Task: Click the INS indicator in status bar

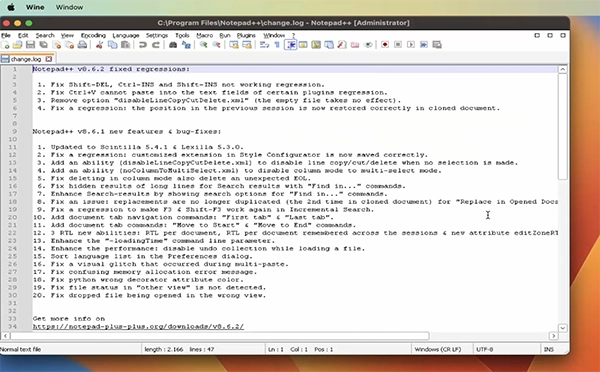Action: pos(549,349)
